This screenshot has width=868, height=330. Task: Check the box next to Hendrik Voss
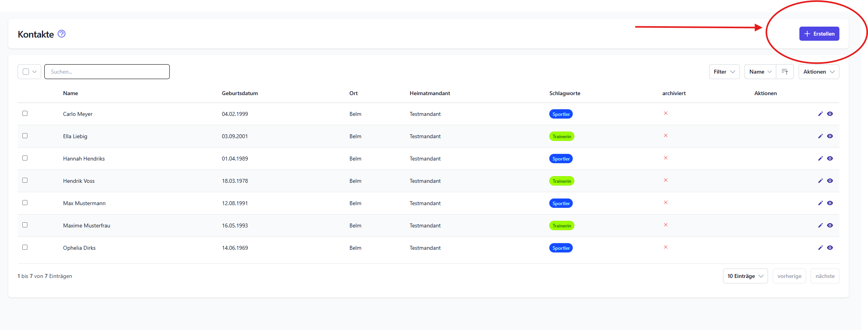[25, 180]
